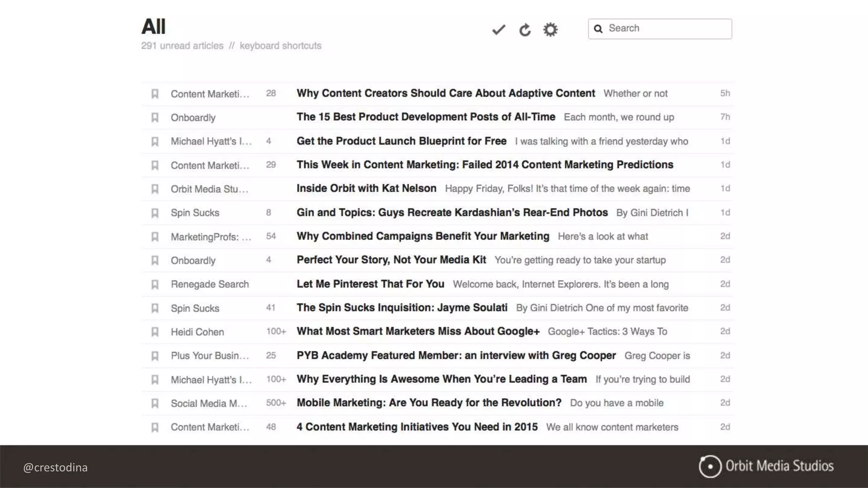Open the settings gear icon
868x488 pixels.
coord(550,30)
